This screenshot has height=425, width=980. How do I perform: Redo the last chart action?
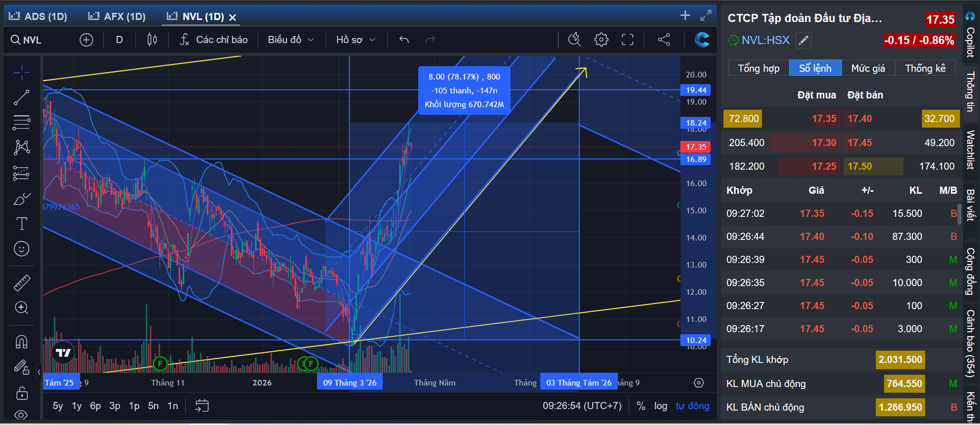click(x=430, y=39)
